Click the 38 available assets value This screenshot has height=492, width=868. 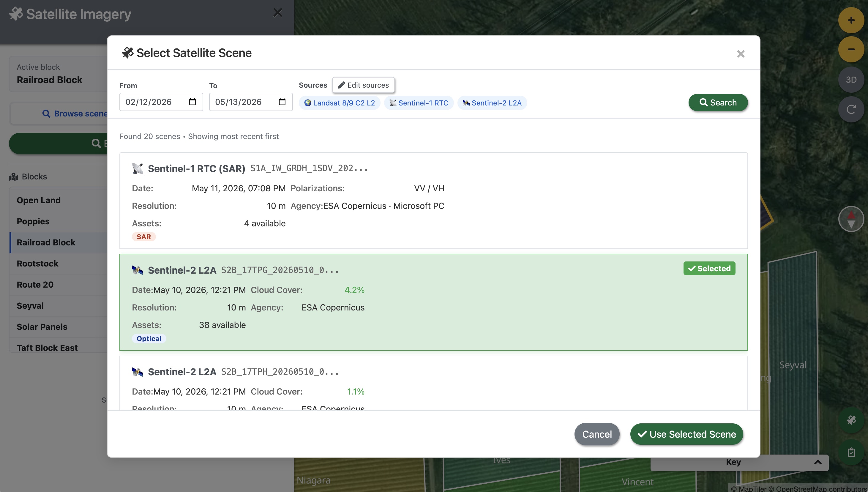222,325
